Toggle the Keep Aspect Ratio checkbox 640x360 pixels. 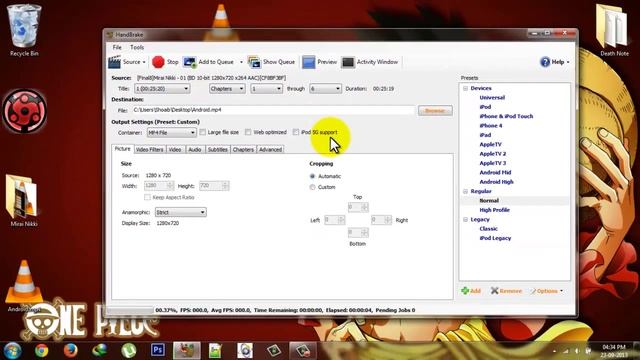tap(147, 198)
